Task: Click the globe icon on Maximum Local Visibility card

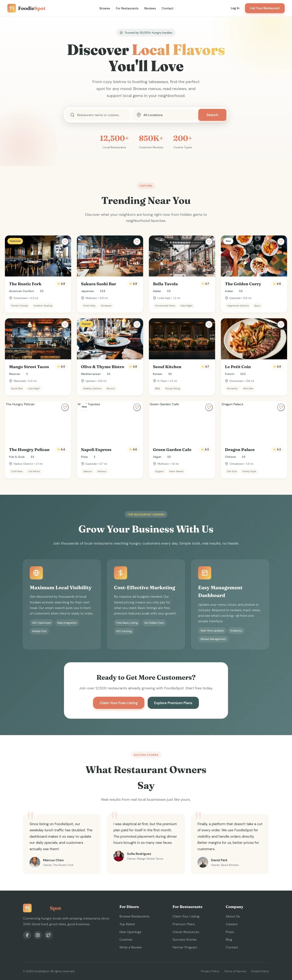Action: [x=36, y=572]
